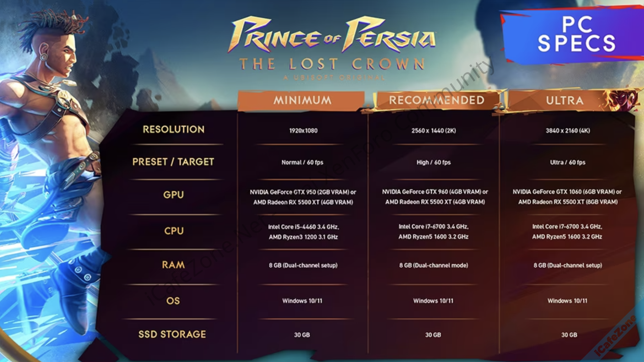Select the RECOMMENDED column header
The height and width of the screenshot is (362, 644).
[436, 100]
